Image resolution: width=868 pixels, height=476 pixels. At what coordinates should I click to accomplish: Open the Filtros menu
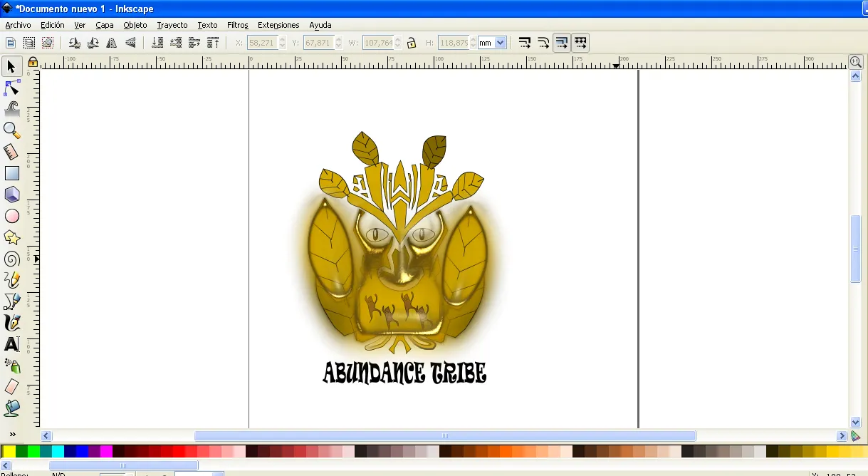237,25
